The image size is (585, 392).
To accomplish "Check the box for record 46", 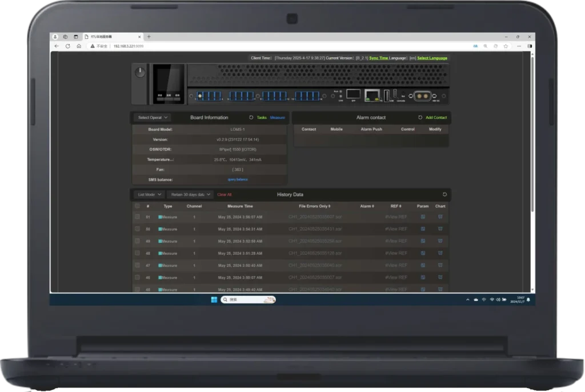I will pos(137,277).
